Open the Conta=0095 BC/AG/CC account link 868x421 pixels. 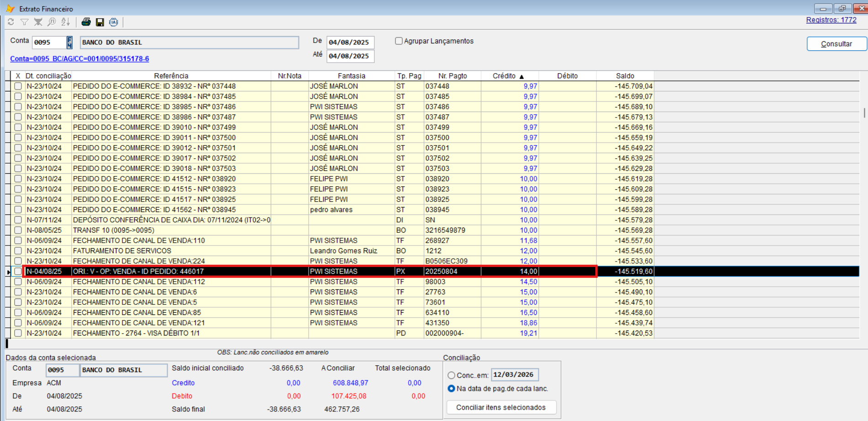[x=79, y=59]
